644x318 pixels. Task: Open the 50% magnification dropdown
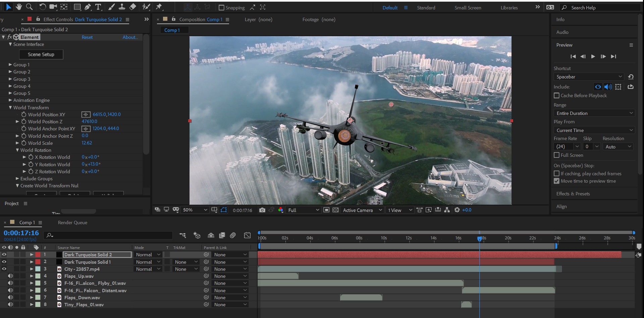point(195,210)
